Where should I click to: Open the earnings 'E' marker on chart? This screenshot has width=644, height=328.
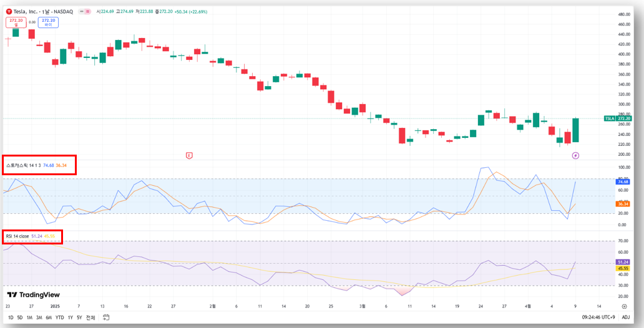[x=189, y=156]
